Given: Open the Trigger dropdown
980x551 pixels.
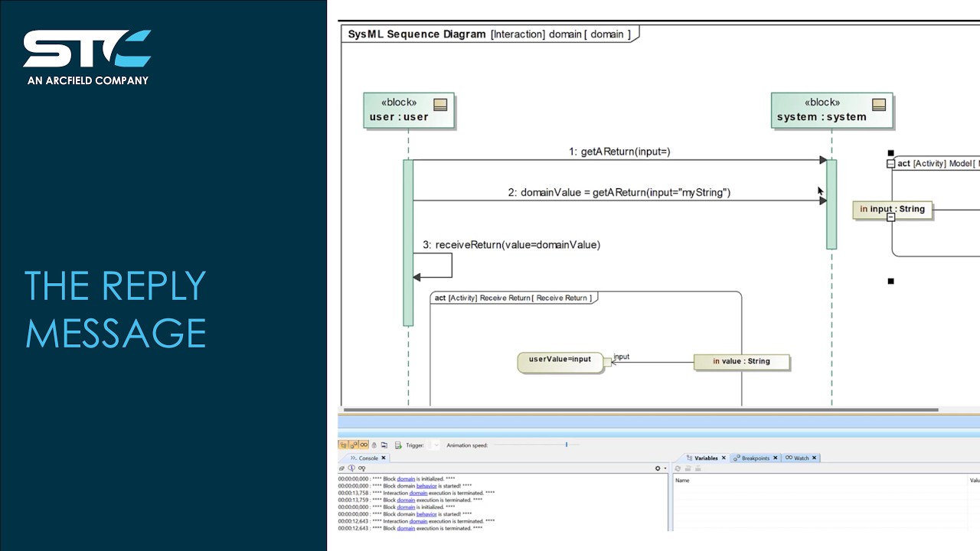Looking at the screenshot, I should (436, 445).
